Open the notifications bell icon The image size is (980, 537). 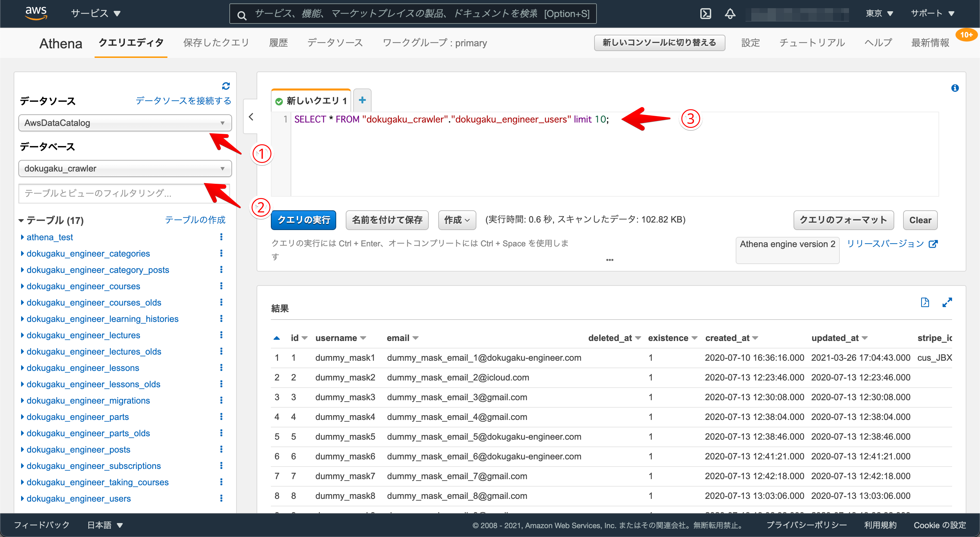point(730,14)
